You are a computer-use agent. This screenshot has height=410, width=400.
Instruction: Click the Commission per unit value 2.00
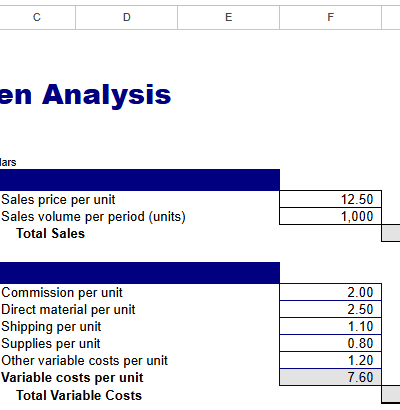point(330,292)
